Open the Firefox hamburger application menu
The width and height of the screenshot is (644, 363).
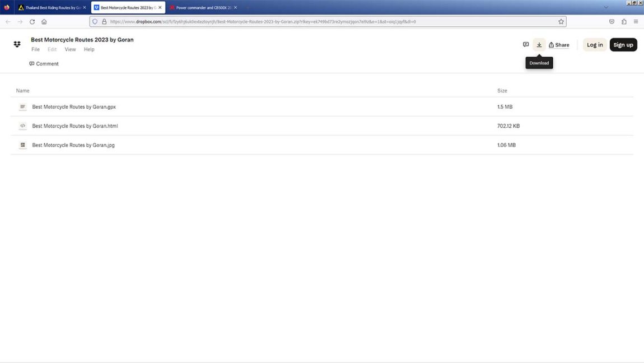pyautogui.click(x=636, y=22)
